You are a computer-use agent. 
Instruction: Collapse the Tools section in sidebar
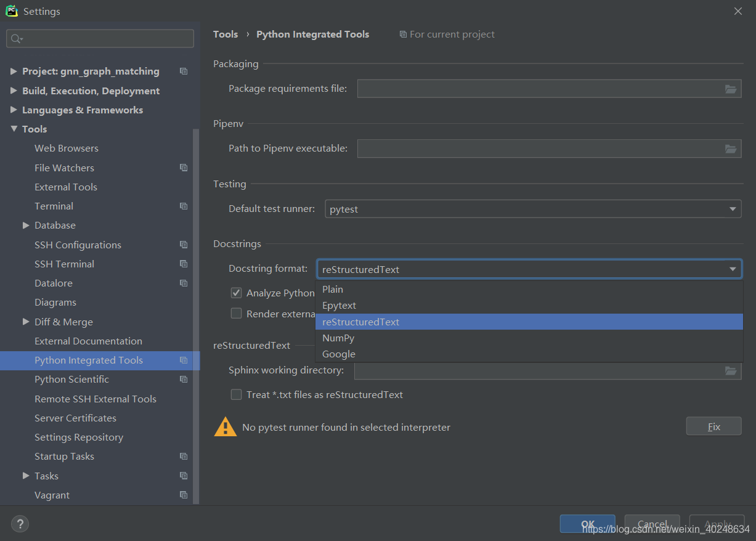pos(14,129)
